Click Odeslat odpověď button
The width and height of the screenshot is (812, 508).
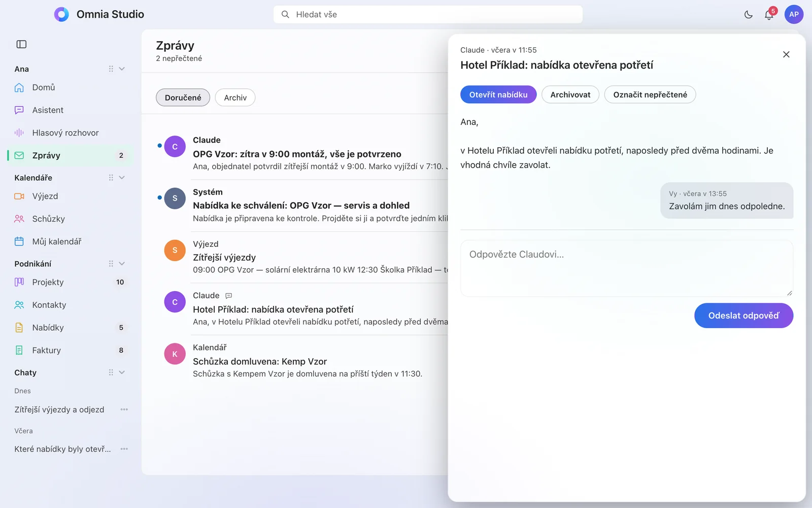point(743,315)
